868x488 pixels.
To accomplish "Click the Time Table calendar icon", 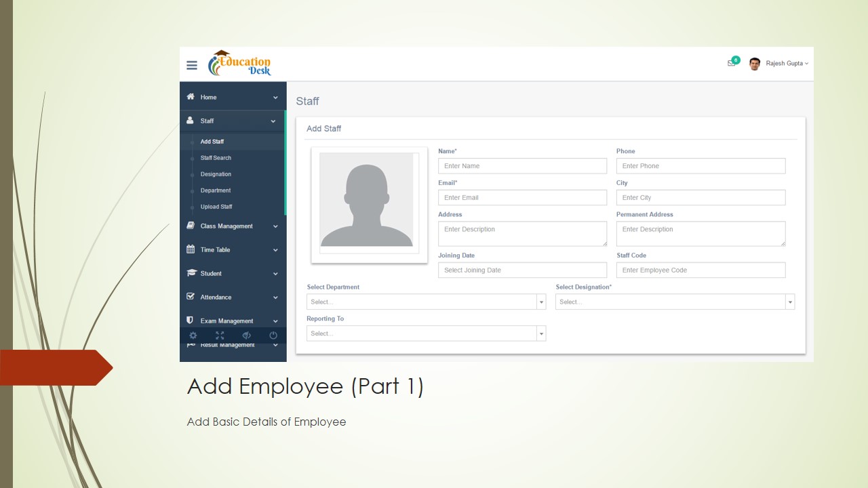I will [191, 249].
